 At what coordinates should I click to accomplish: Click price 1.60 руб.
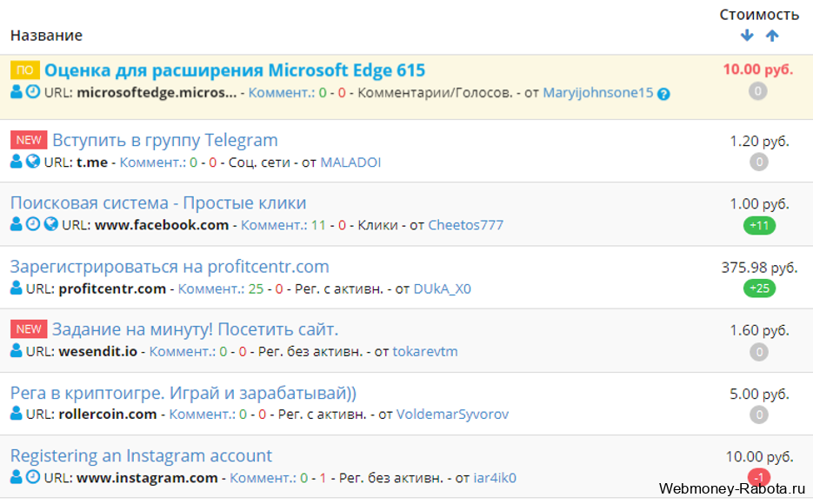tap(759, 330)
